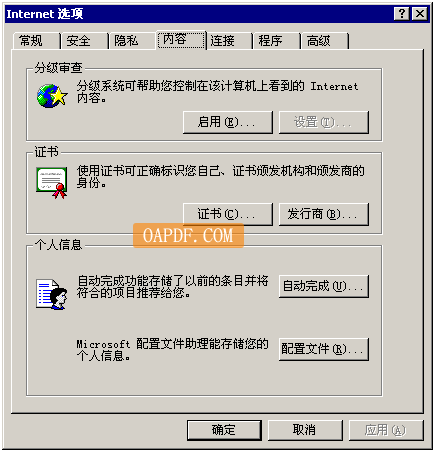Open the 安全 tab

coord(84,41)
